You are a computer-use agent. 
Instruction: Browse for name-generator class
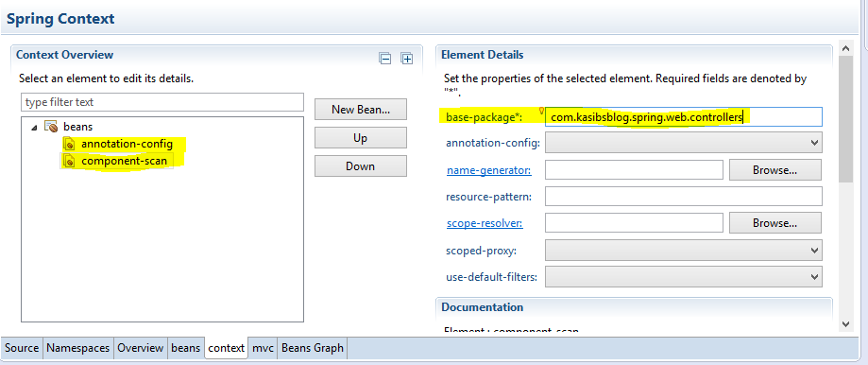(x=774, y=170)
